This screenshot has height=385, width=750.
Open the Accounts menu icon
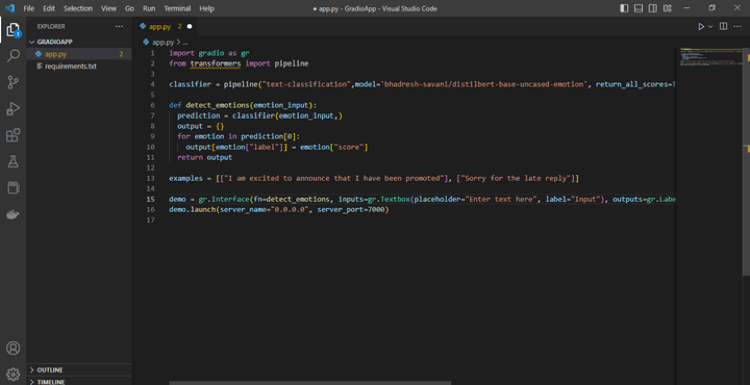point(13,348)
